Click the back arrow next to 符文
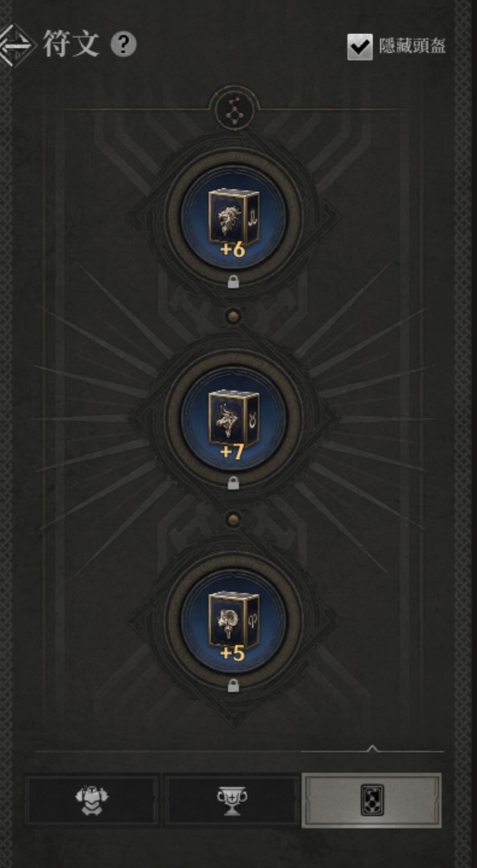477x868 pixels. click(x=15, y=45)
